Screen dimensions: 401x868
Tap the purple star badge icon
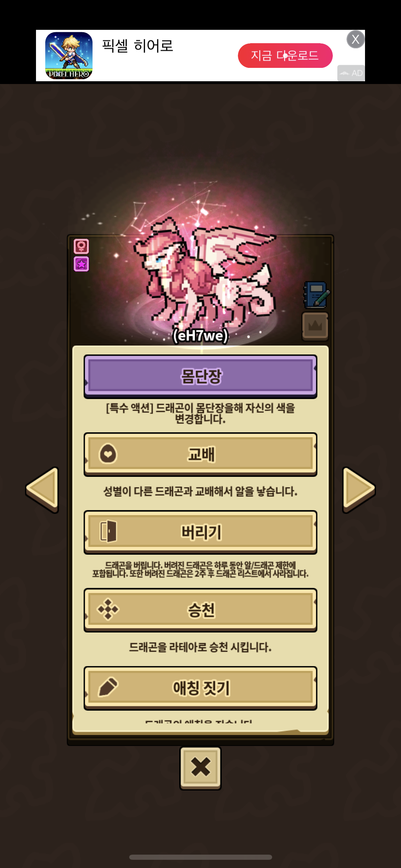pos(81,264)
